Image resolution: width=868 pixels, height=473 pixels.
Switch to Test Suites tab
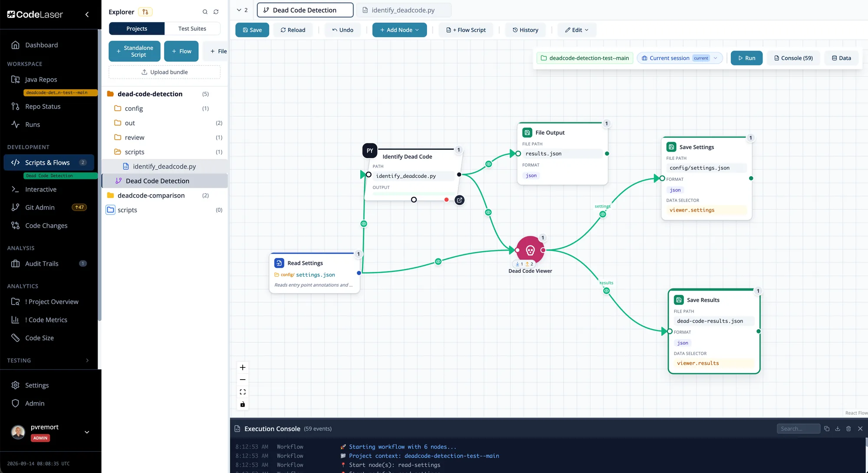point(192,29)
